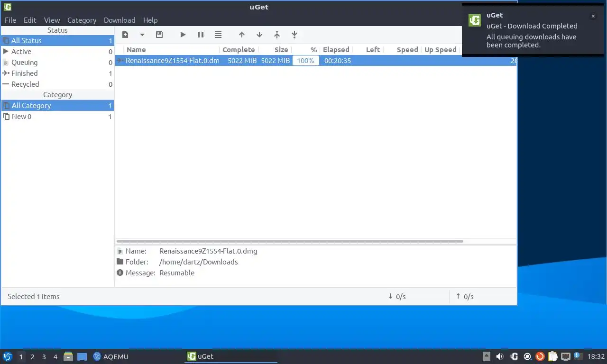Open the Category menu

click(82, 20)
